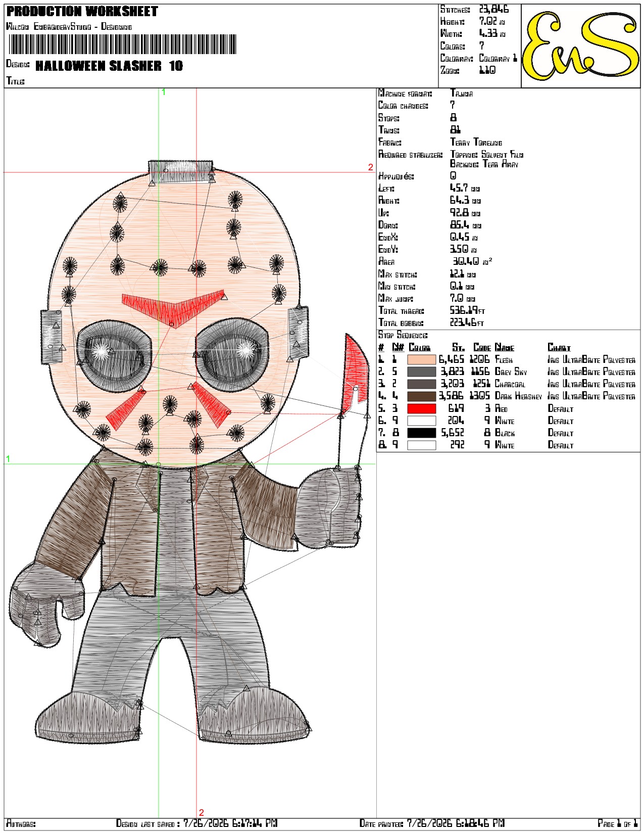644x834 pixels.
Task: Click 'Topping: Solvent Film' stabilizer text
Action: 487,155
